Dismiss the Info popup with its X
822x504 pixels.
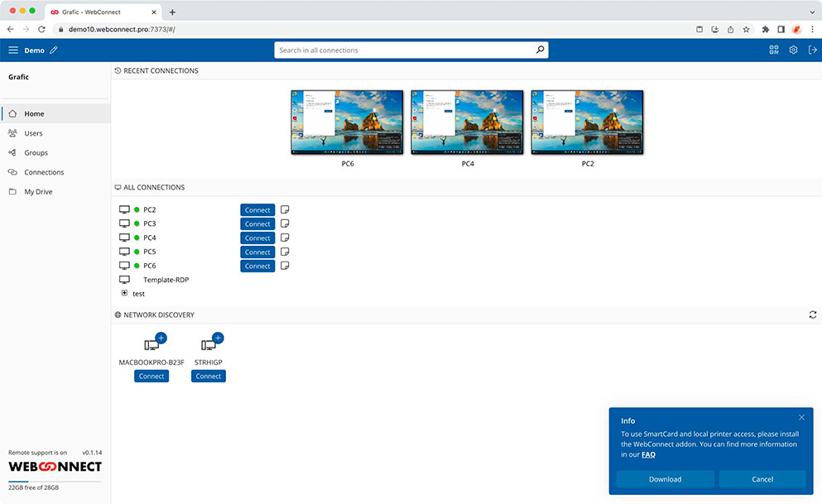800,417
